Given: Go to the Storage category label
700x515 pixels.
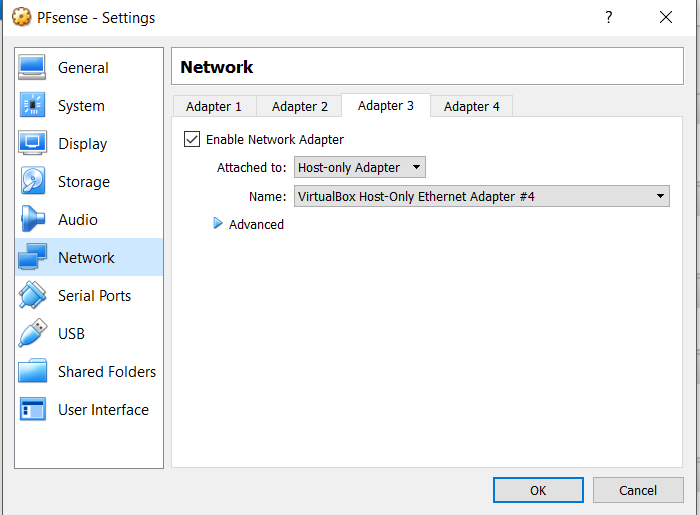Looking at the screenshot, I should [84, 182].
